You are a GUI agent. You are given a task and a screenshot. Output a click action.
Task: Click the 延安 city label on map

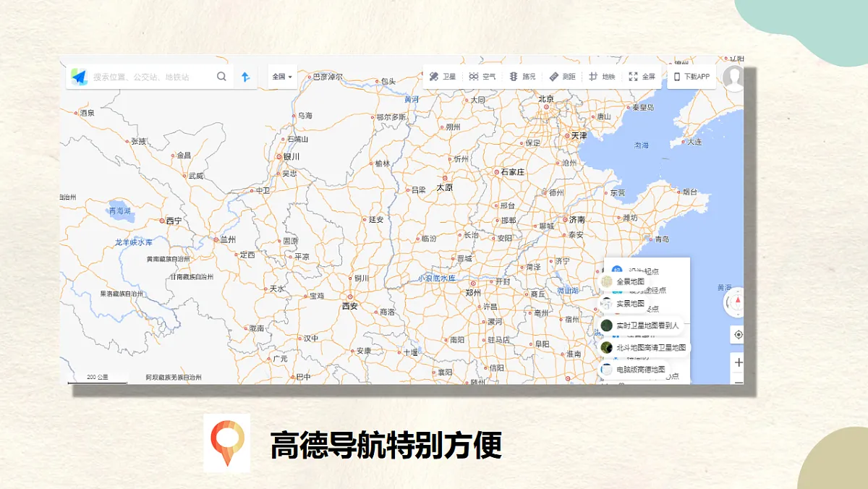click(376, 219)
